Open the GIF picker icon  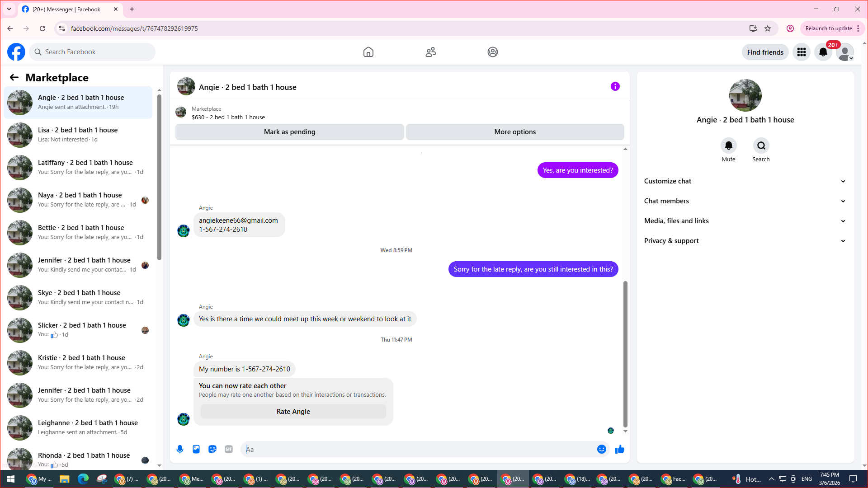tap(229, 449)
